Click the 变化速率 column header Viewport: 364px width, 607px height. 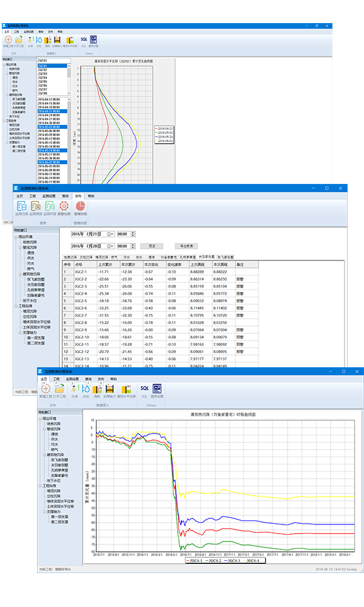point(178,265)
